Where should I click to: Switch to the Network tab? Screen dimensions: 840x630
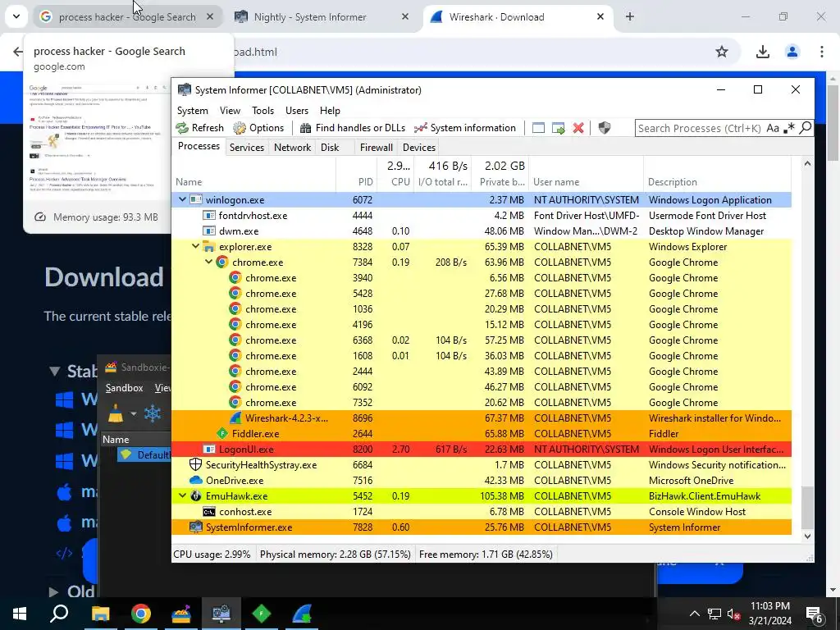293,148
